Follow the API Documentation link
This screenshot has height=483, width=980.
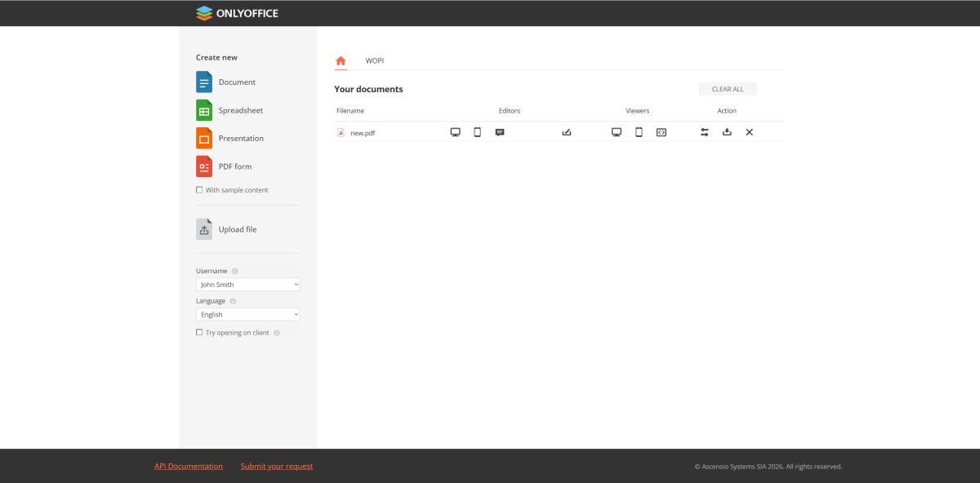(189, 467)
